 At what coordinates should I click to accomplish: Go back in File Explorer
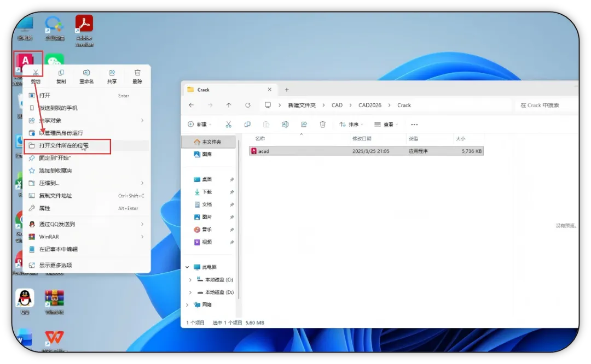[x=192, y=105]
